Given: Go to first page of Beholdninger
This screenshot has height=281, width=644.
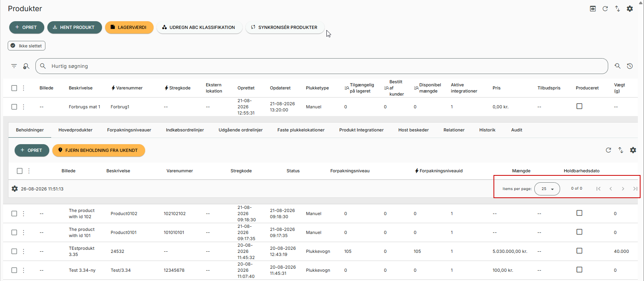Looking at the screenshot, I should [x=598, y=188].
